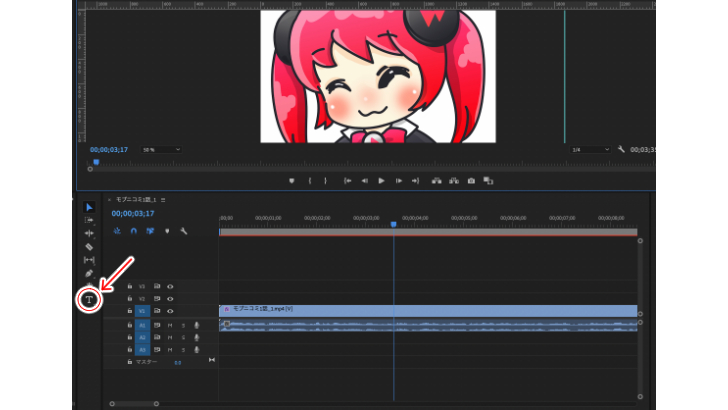The image size is (728, 410).
Task: Select the Slip tool
Action: pyautogui.click(x=89, y=260)
